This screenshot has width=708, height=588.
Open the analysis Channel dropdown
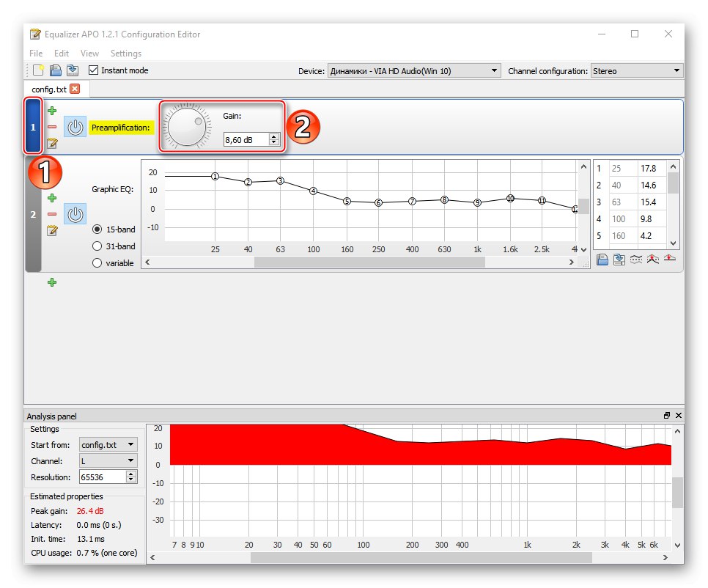click(x=108, y=461)
